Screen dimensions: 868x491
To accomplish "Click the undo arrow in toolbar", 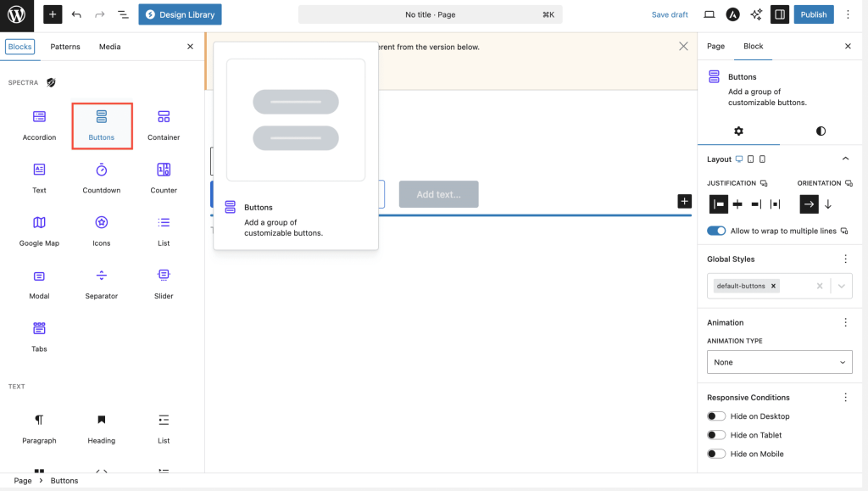I will [76, 14].
